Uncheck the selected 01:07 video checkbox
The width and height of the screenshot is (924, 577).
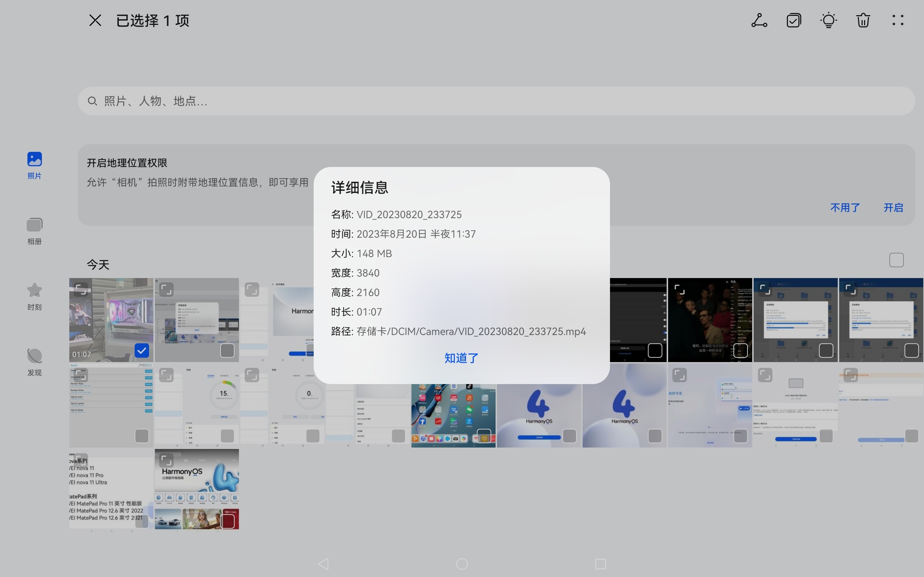point(141,350)
